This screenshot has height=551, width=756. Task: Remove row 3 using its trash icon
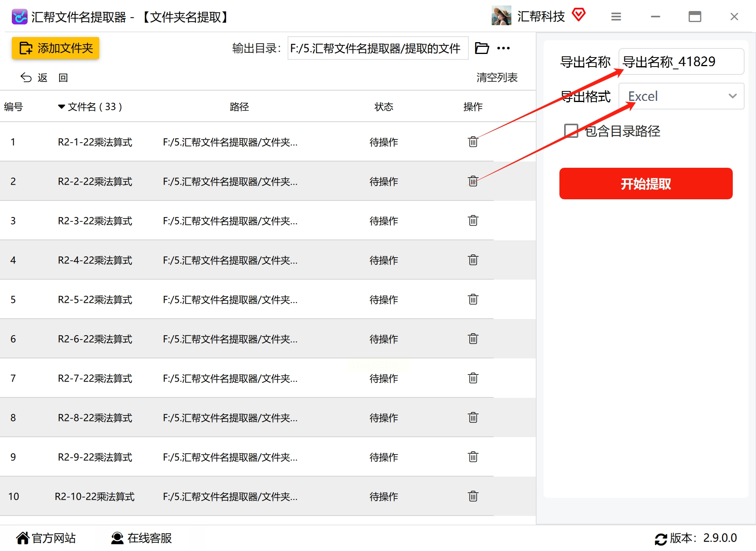click(473, 220)
